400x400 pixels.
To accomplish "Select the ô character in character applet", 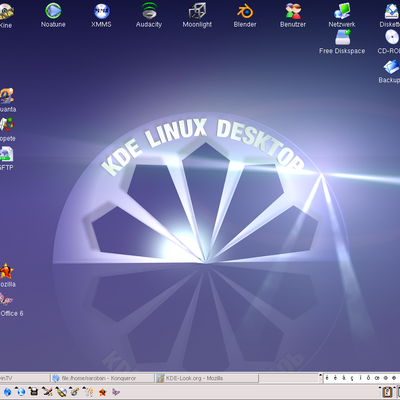I will pyautogui.click(x=368, y=378).
